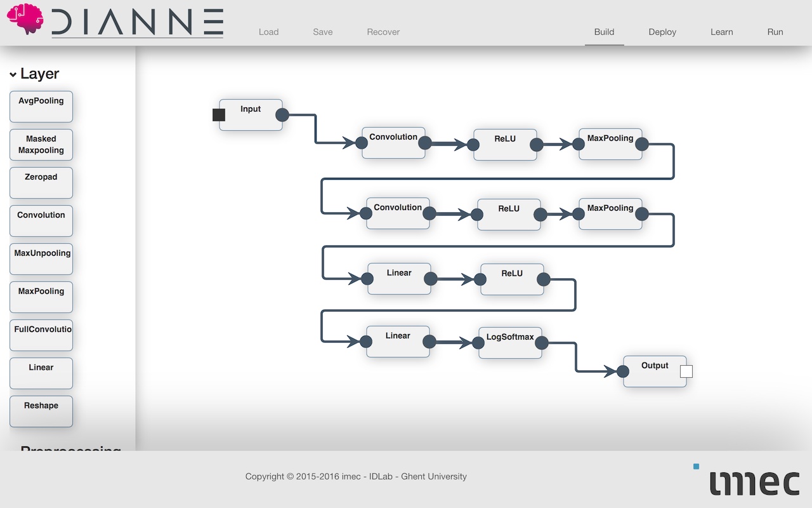812x508 pixels.
Task: Click Save in the top menu
Action: click(x=322, y=32)
